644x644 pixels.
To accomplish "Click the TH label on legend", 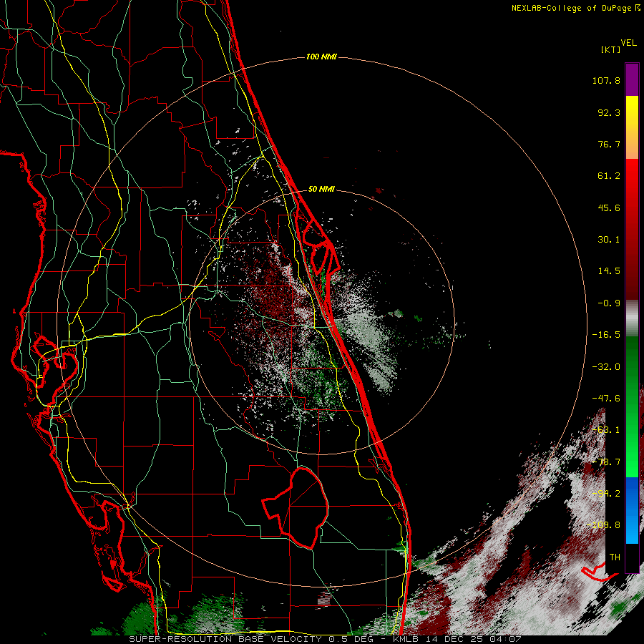I will point(615,557).
